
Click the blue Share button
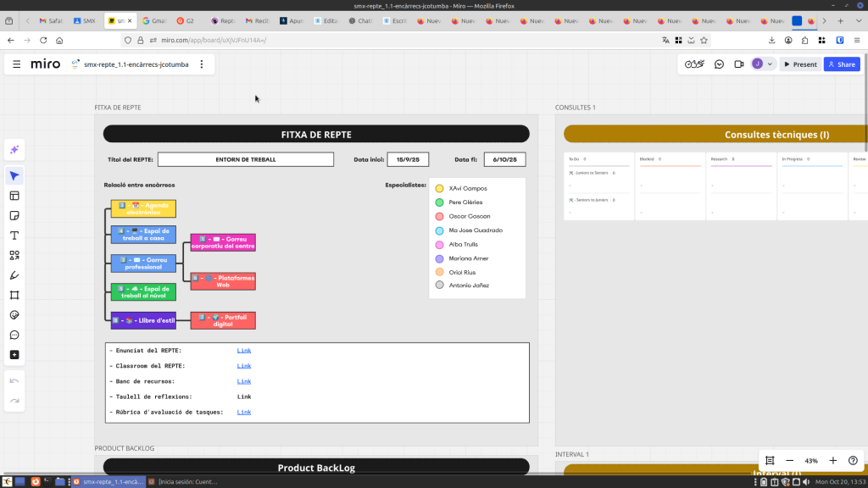[841, 64]
